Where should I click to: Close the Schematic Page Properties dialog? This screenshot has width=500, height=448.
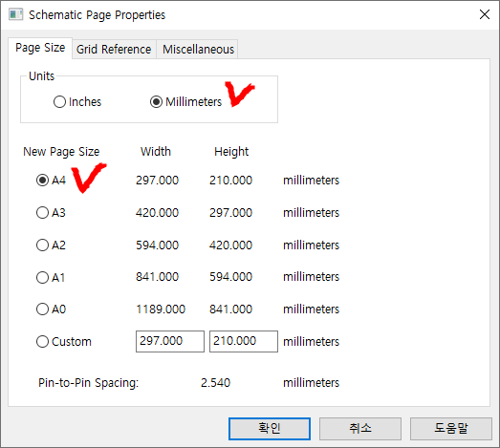point(485,14)
